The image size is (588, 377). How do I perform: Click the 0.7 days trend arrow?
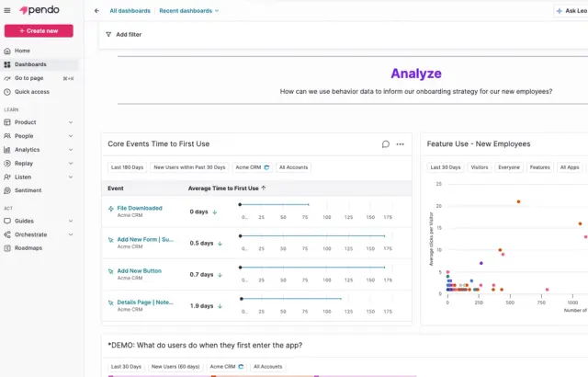coord(220,275)
